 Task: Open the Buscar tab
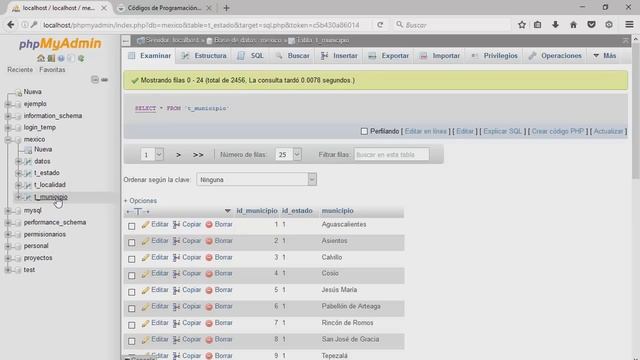(x=293, y=56)
